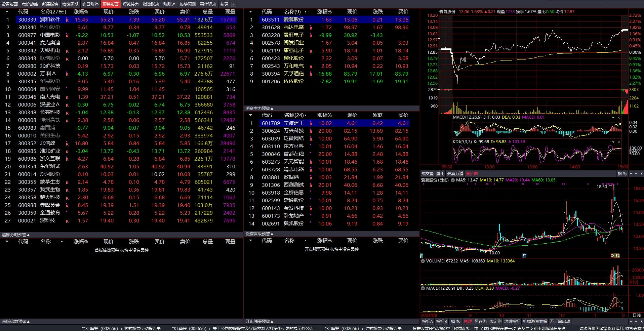
Task: Switch to the 指数联动 tab
Action: point(151,4)
